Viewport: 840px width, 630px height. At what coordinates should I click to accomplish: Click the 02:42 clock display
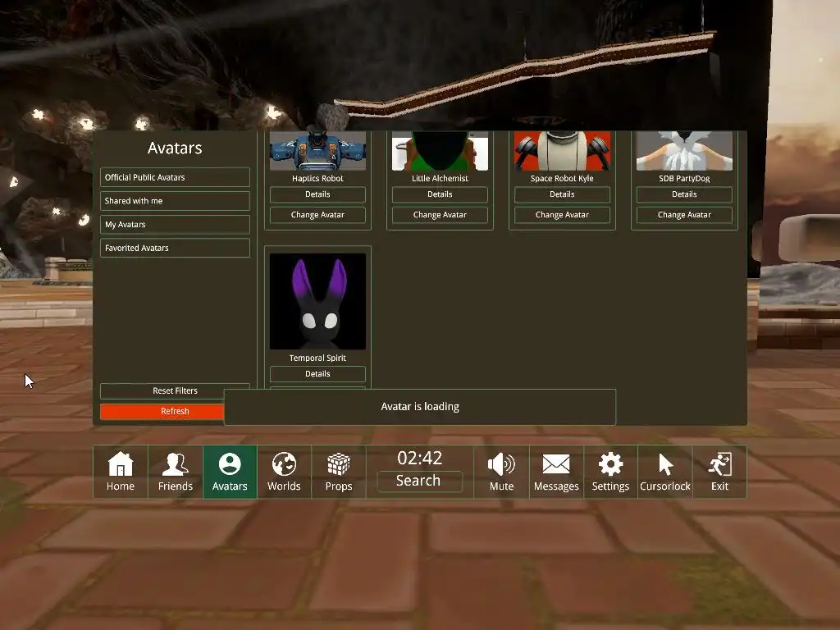419,458
